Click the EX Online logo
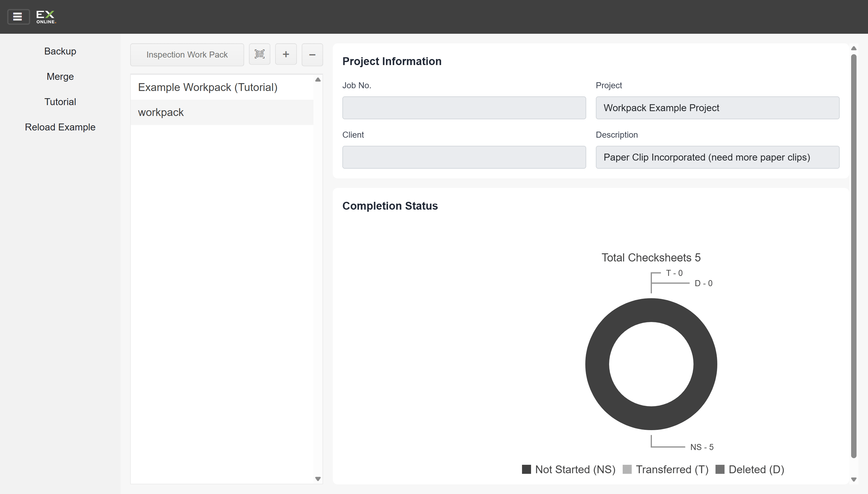The height and width of the screenshot is (494, 868). [46, 17]
